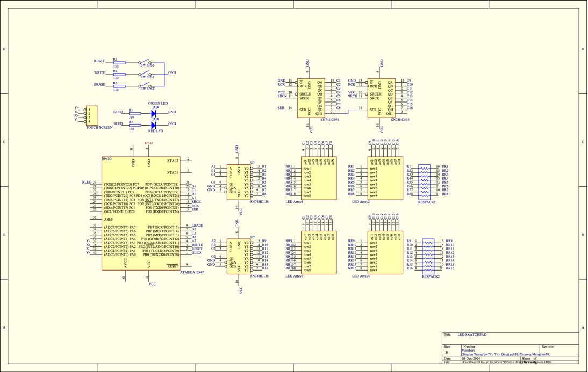
Task: Click the RESPACK2 label
Action: pyautogui.click(x=431, y=276)
